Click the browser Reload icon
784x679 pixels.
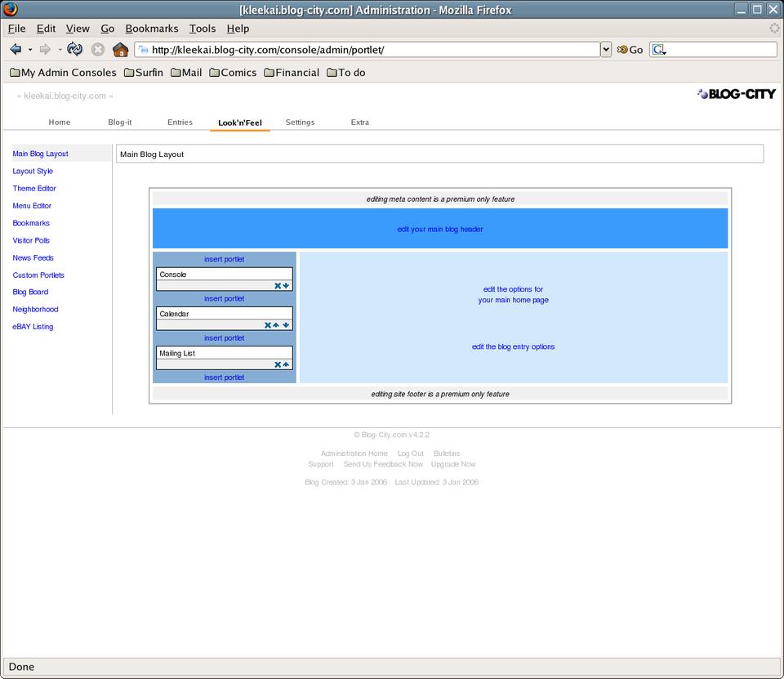coord(74,49)
